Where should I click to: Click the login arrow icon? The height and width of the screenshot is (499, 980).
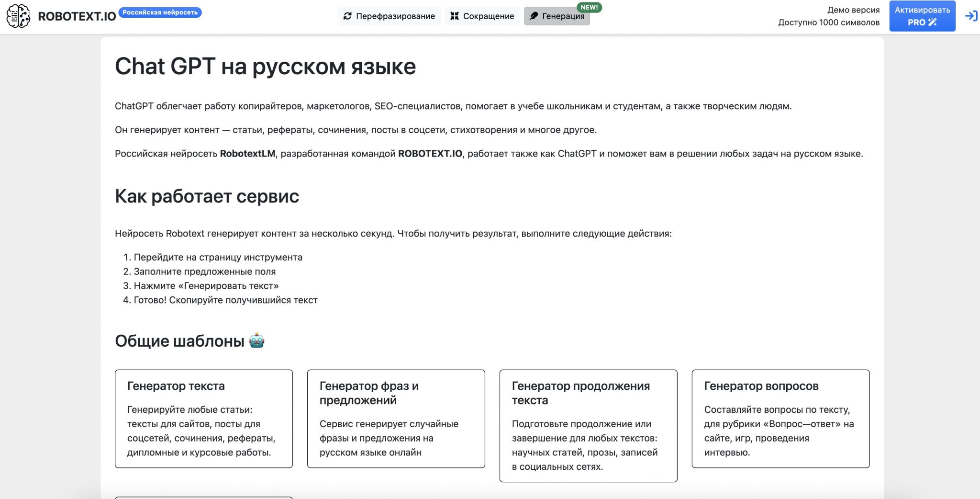tap(971, 16)
